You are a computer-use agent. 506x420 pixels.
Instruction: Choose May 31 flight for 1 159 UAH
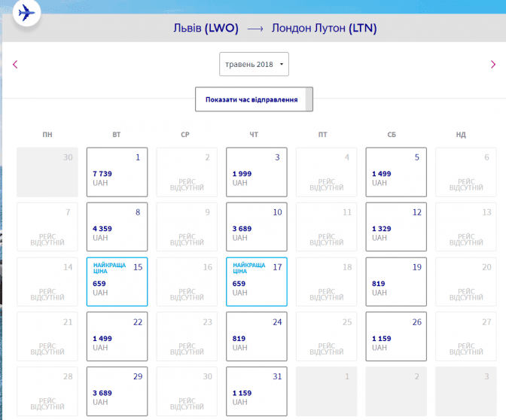[x=256, y=391]
